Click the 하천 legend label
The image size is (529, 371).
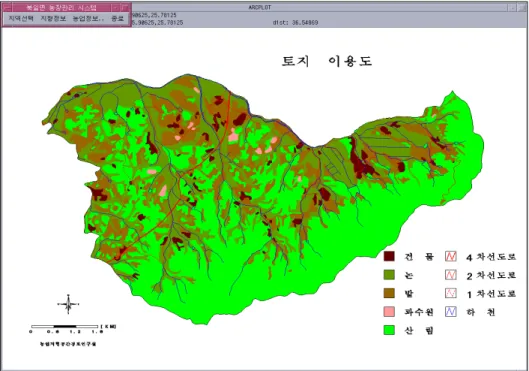[481, 313]
